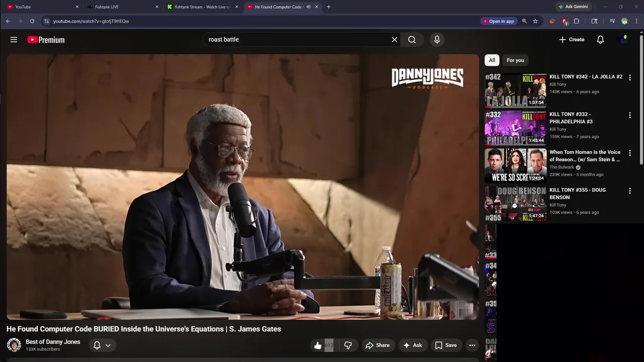Screen dimensions: 644x362
Task: Save video to a playlist
Action: tap(446, 345)
